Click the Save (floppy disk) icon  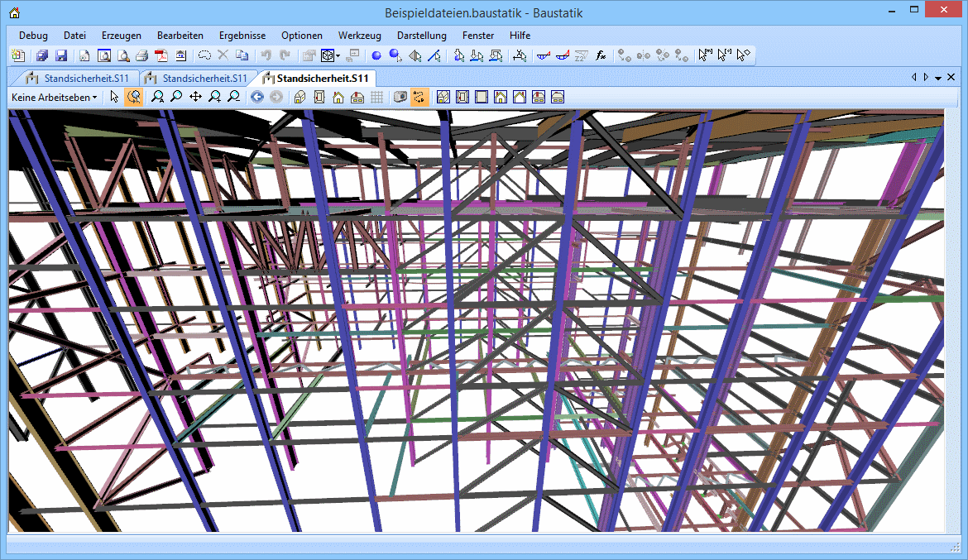[x=61, y=56]
